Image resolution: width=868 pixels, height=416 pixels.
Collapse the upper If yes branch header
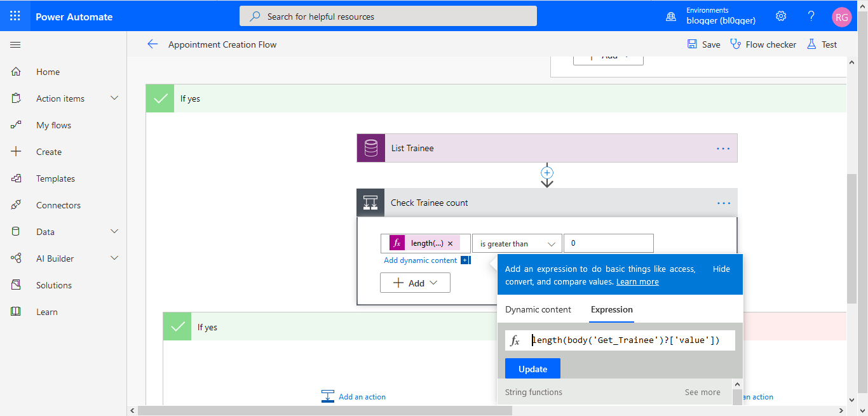[496, 98]
